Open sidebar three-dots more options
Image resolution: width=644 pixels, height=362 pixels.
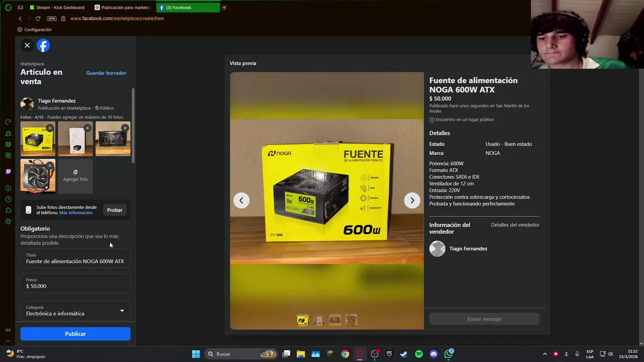tap(8, 341)
